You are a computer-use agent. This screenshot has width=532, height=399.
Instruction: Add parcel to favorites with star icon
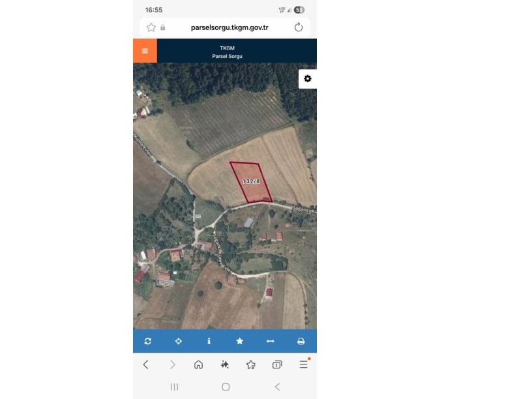[239, 341]
